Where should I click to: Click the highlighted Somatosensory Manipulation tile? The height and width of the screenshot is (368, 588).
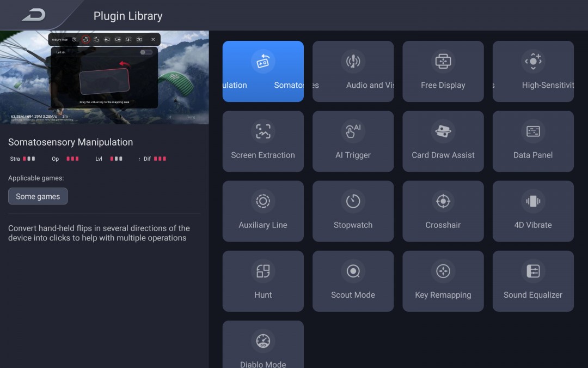coord(263,71)
